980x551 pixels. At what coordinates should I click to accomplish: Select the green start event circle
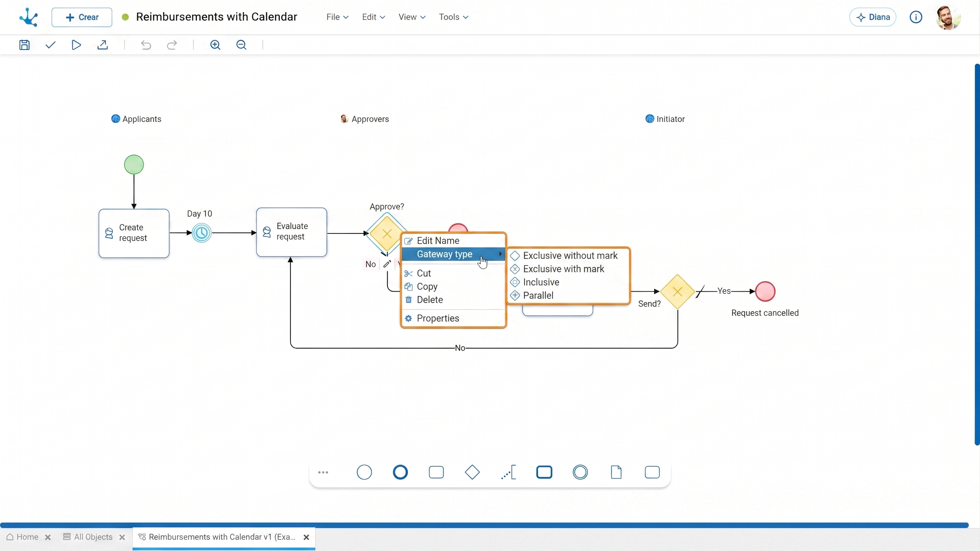tap(134, 165)
